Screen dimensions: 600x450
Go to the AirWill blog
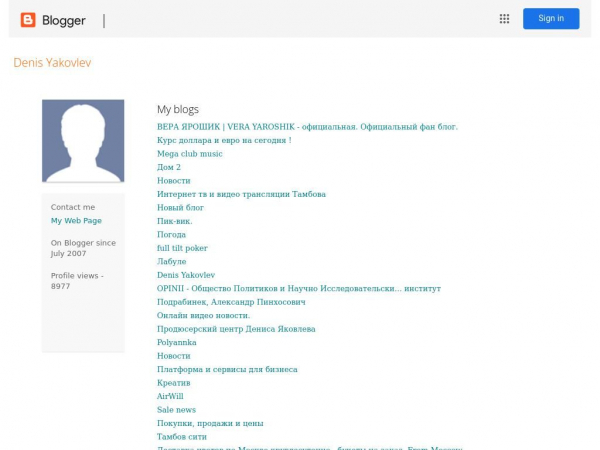(x=170, y=396)
